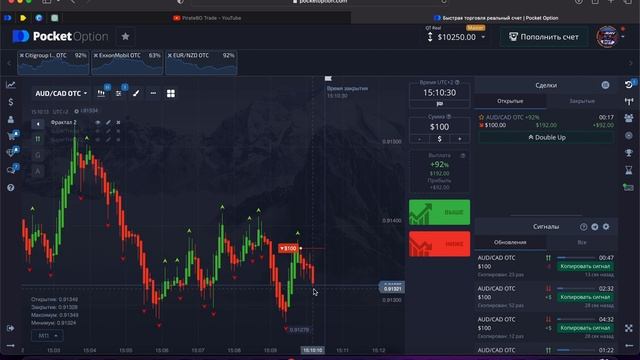Open tournaments trophy icon in right sidebar
The height and width of the screenshot is (360, 640).
[x=629, y=153]
